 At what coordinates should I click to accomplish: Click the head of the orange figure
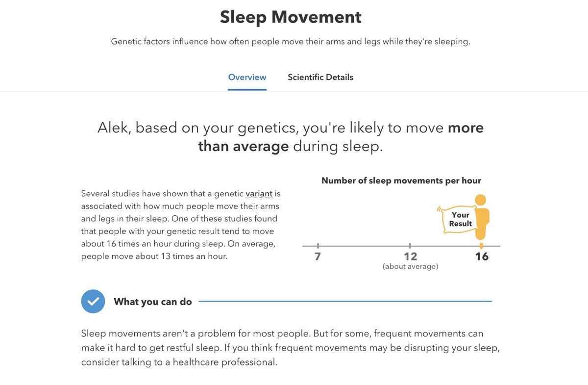pyautogui.click(x=481, y=200)
